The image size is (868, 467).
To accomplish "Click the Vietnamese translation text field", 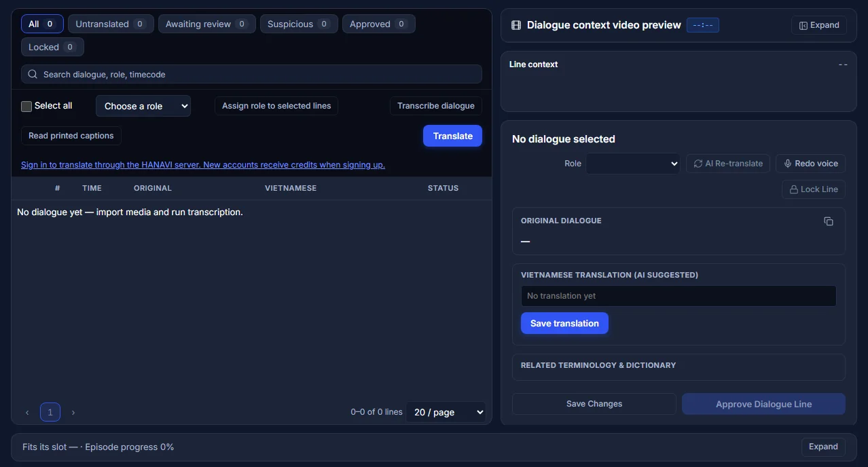I will (x=679, y=296).
